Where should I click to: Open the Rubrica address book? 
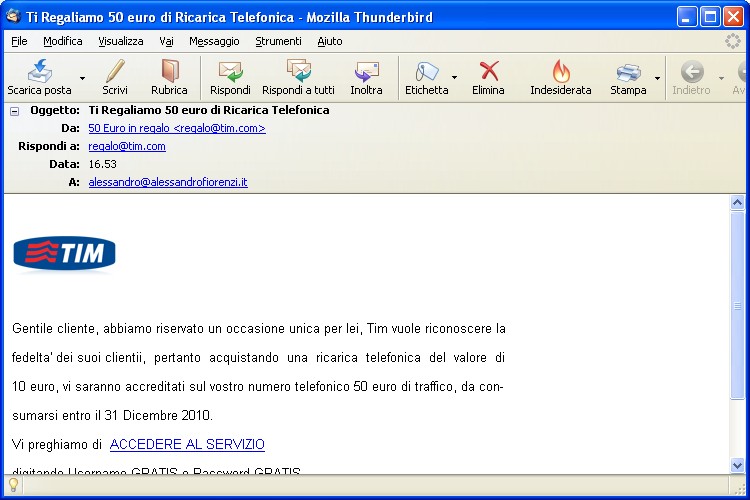169,72
